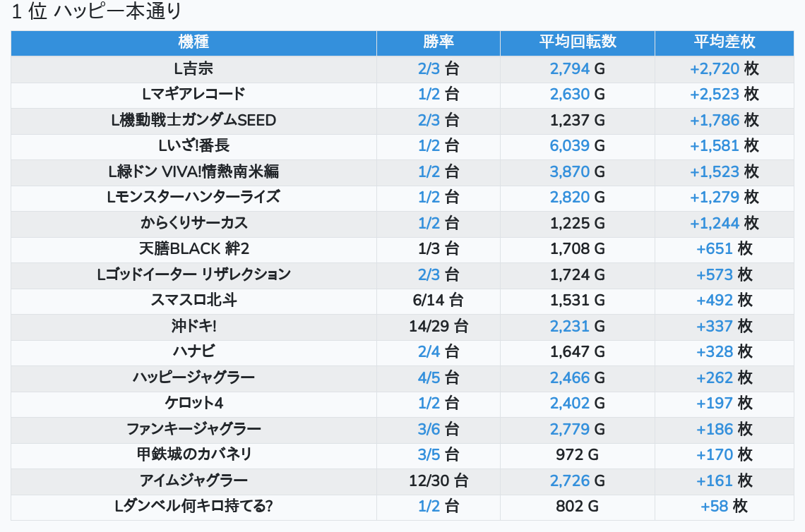805x532 pixels.
Task: Click the +337 枚 difference value
Action: (724, 326)
